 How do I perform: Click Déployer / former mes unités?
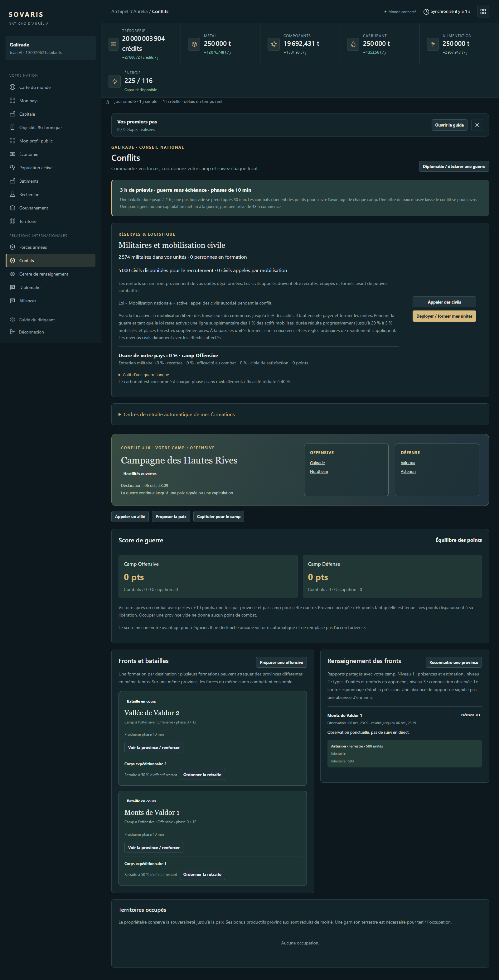coord(444,316)
